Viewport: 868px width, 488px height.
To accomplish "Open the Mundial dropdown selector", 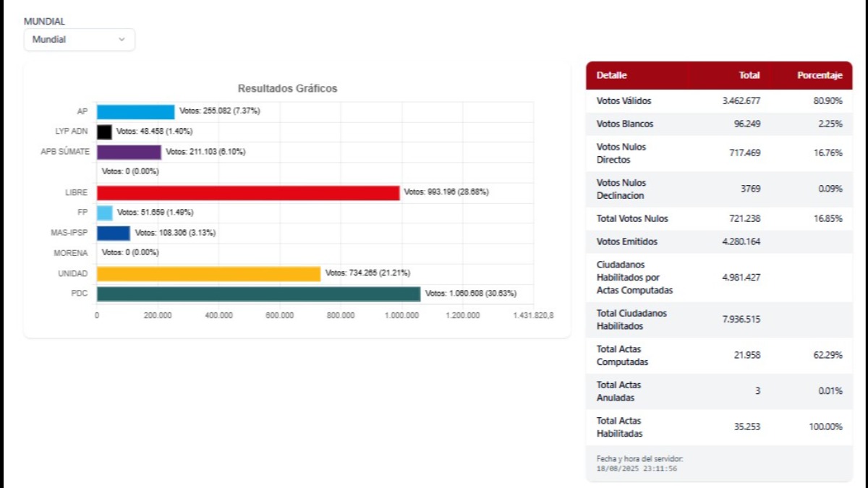I will 80,40.
